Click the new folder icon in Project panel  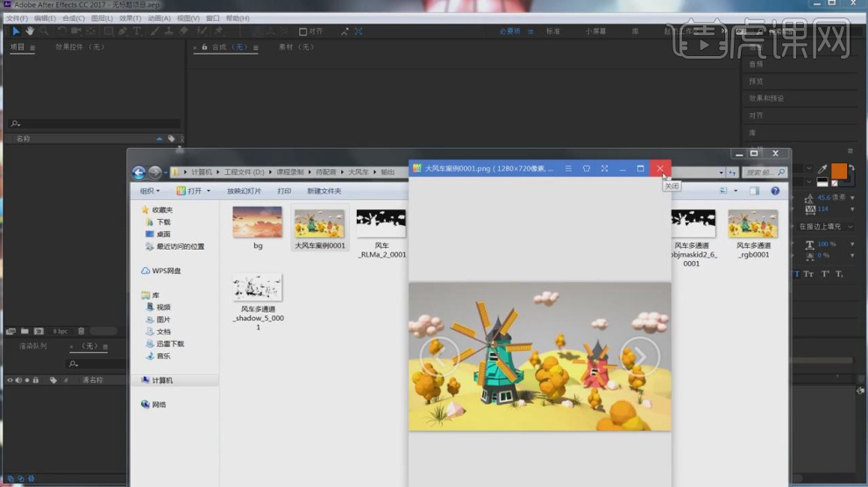click(25, 331)
